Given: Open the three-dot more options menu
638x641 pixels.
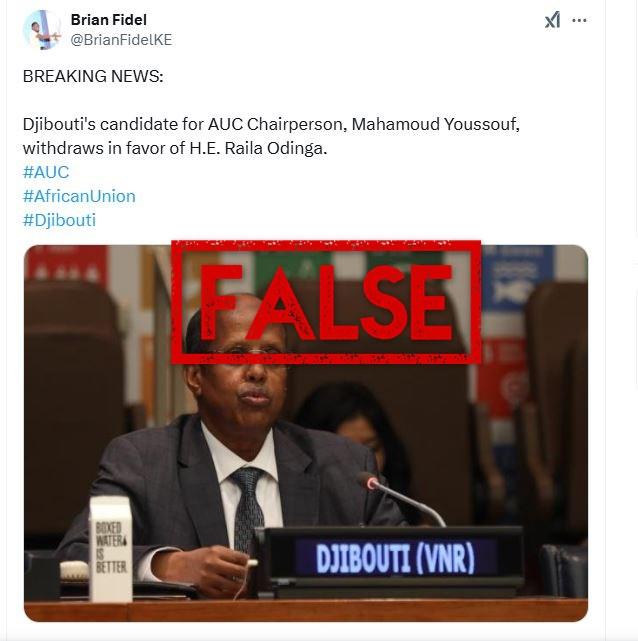Looking at the screenshot, I should pyautogui.click(x=580, y=20).
